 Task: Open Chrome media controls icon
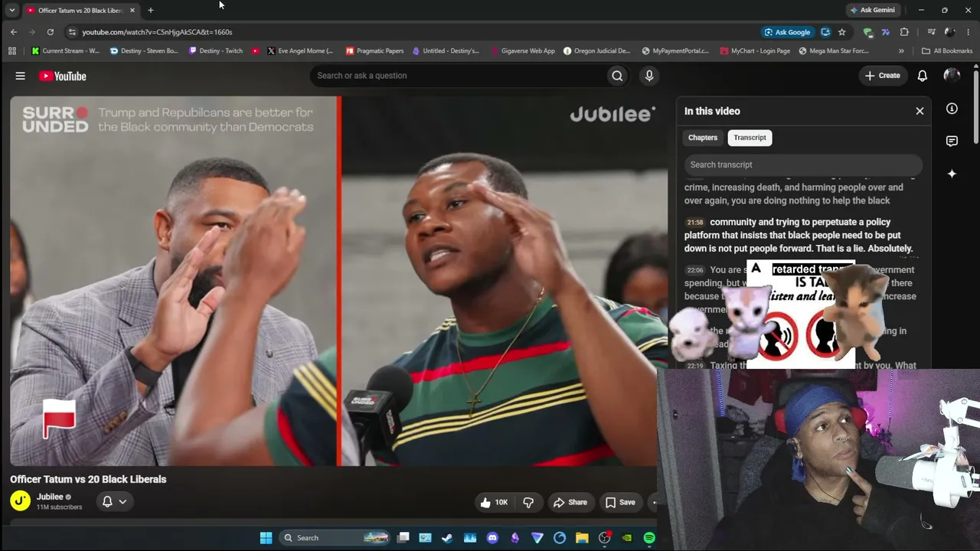(x=931, y=32)
